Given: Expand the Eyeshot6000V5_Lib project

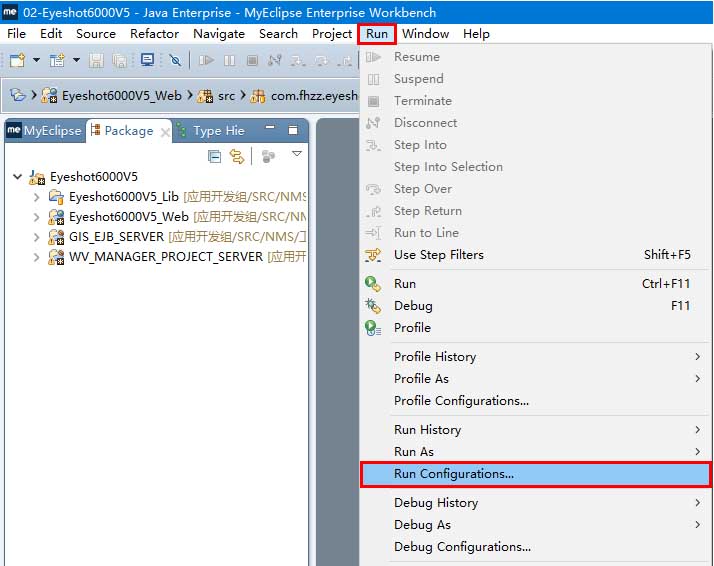Looking at the screenshot, I should pyautogui.click(x=36, y=197).
